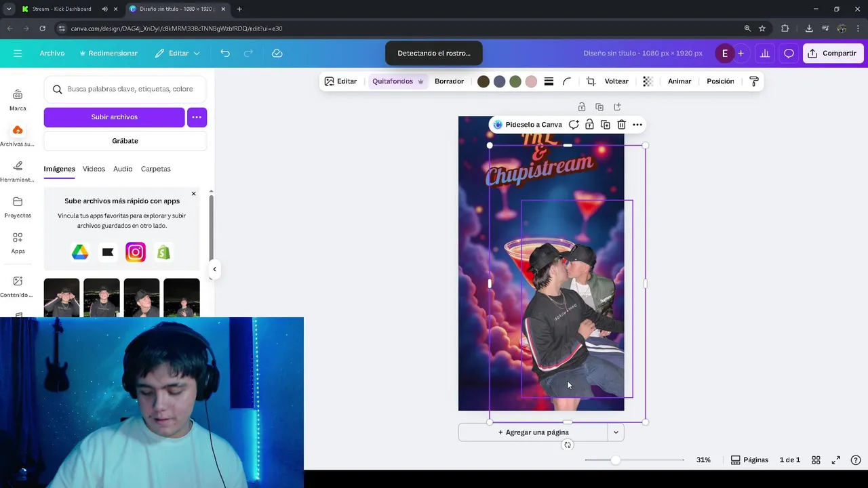868x488 pixels.
Task: Open line weight border style
Action: (x=549, y=81)
